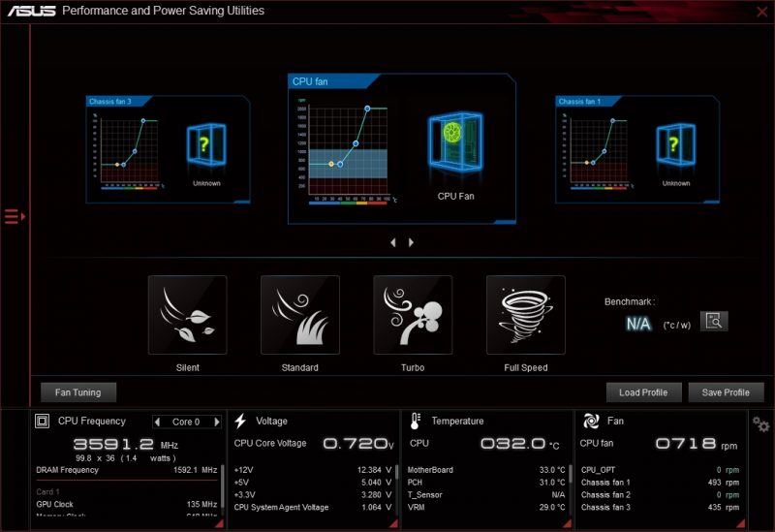Click the DRAM Frequency row
Image resolution: width=775 pixels, height=532 pixels.
(127, 470)
